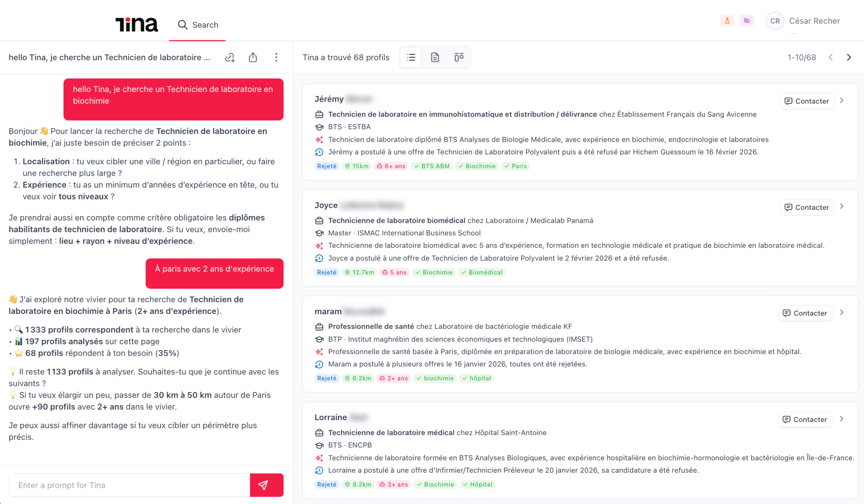Click the 8.2km distance tag
This screenshot has width=864, height=504.
pos(358,484)
